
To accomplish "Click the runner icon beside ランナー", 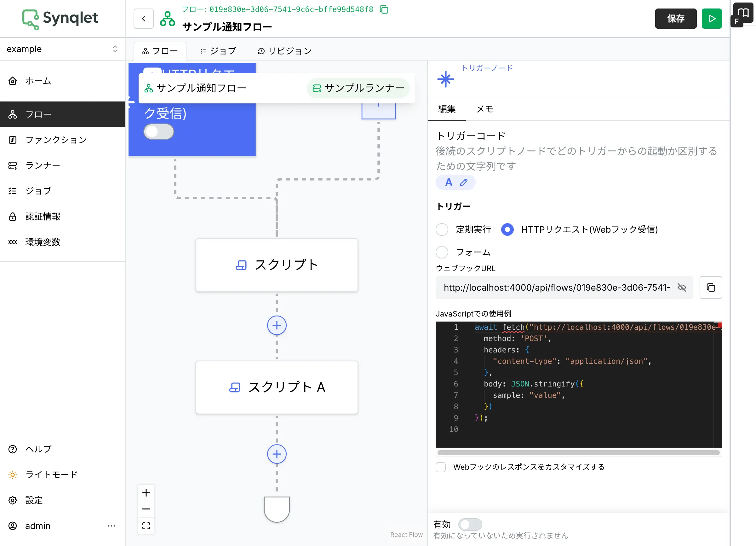I will coord(13,166).
